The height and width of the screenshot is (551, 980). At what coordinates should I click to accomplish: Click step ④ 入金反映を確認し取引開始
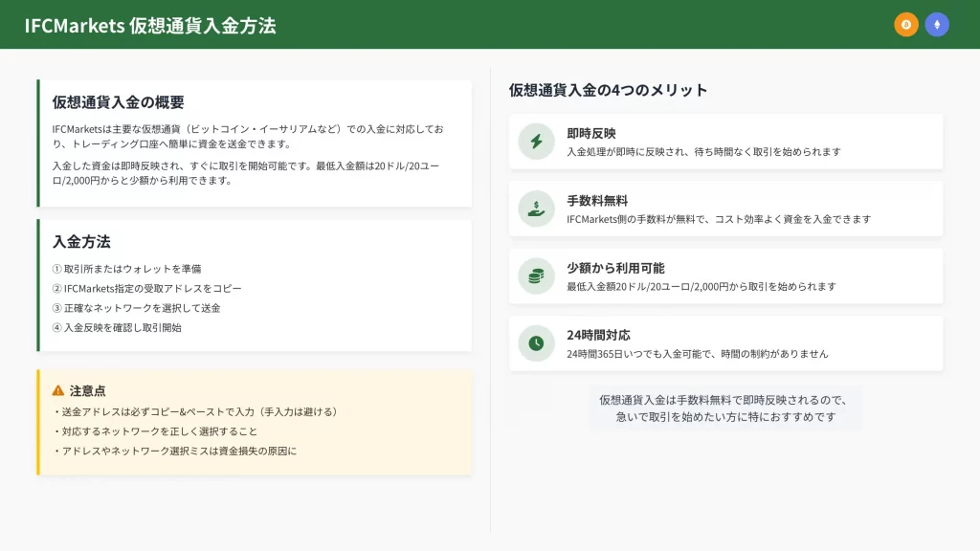point(116,327)
